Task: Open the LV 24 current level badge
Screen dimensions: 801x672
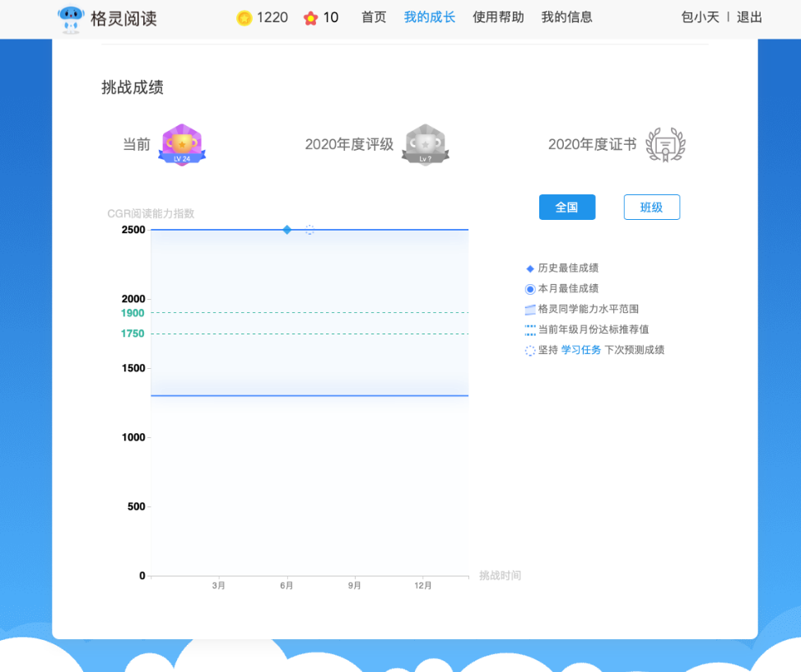Action: [x=182, y=145]
